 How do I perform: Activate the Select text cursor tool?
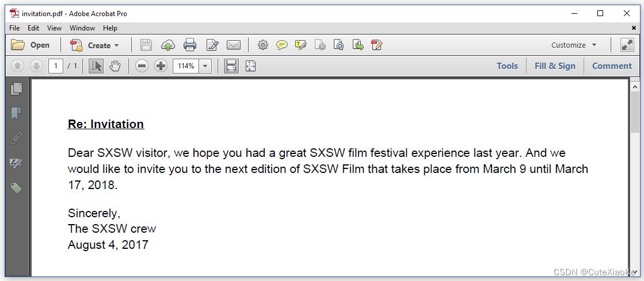point(96,66)
